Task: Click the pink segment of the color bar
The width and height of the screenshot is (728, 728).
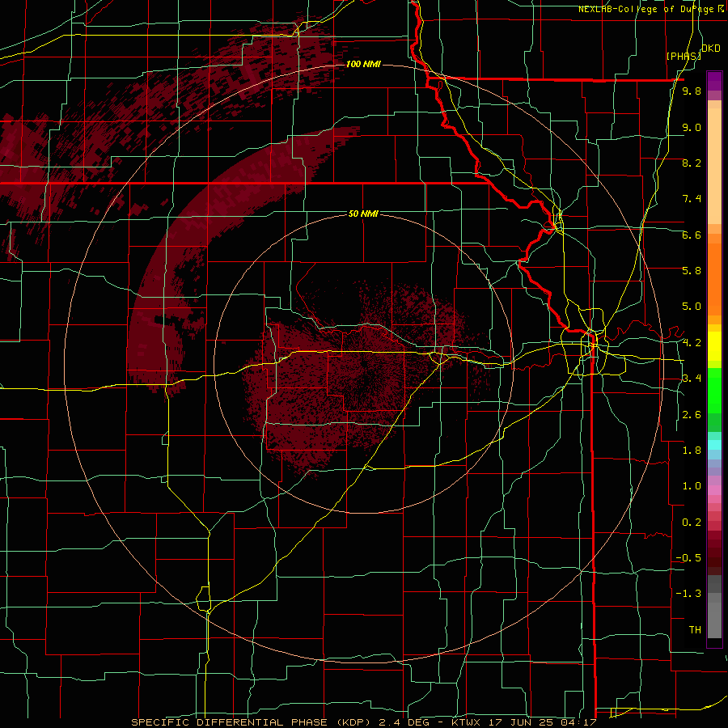Action: [x=714, y=490]
